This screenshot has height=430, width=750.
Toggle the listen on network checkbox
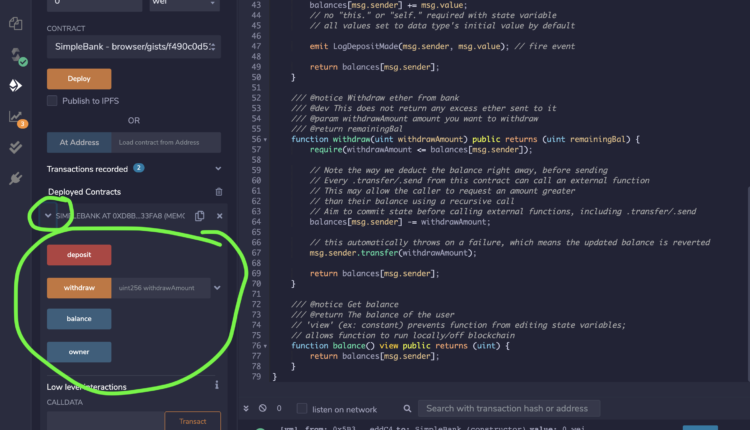click(x=300, y=409)
